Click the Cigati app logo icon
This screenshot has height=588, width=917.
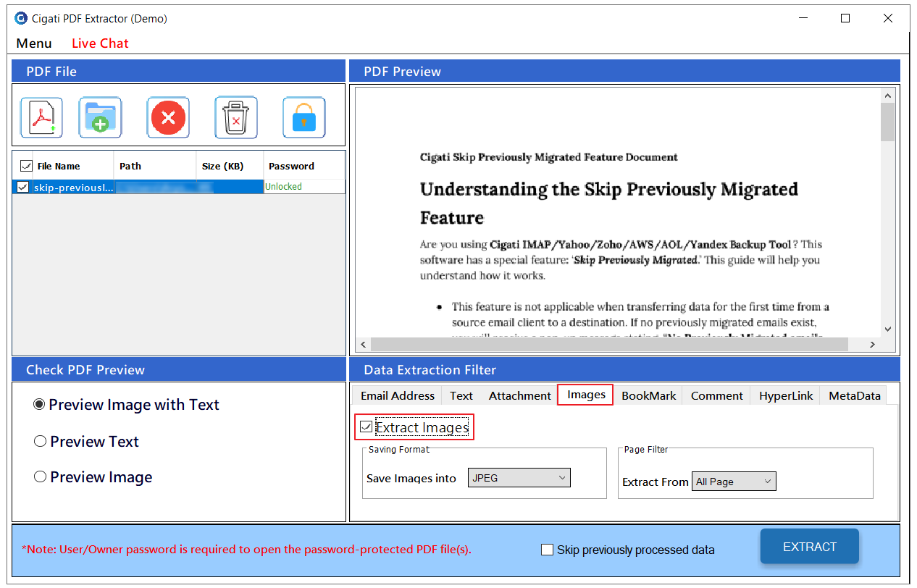point(21,19)
